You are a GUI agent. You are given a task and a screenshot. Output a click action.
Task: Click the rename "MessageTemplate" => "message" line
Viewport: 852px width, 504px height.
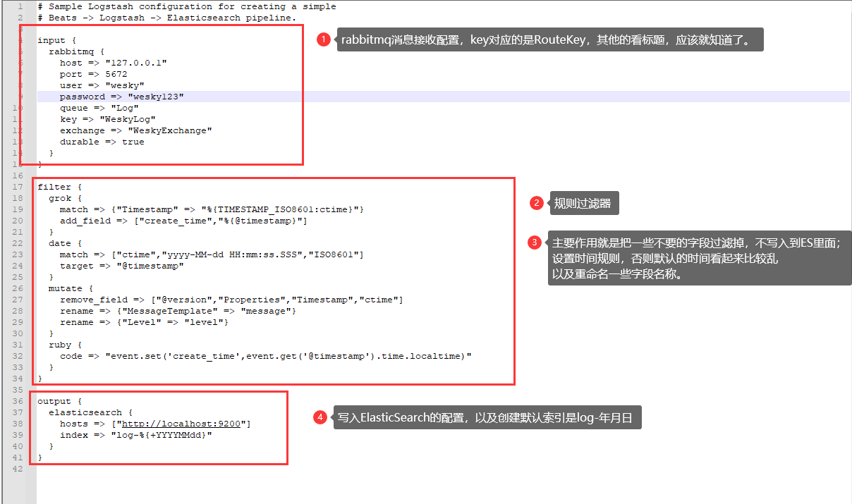click(x=178, y=311)
